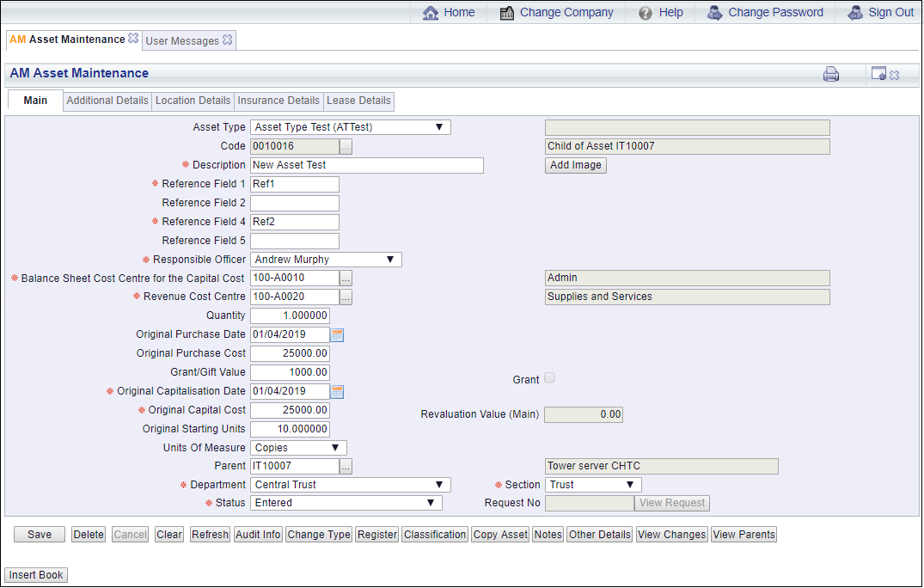Open Other Details
The width and height of the screenshot is (924, 588).
click(600, 535)
